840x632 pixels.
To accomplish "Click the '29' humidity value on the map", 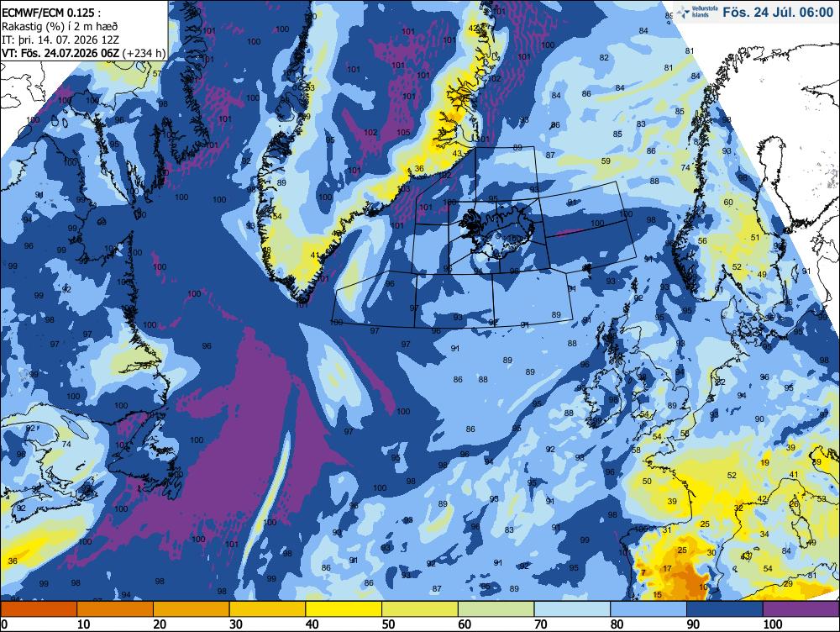I will (788, 584).
